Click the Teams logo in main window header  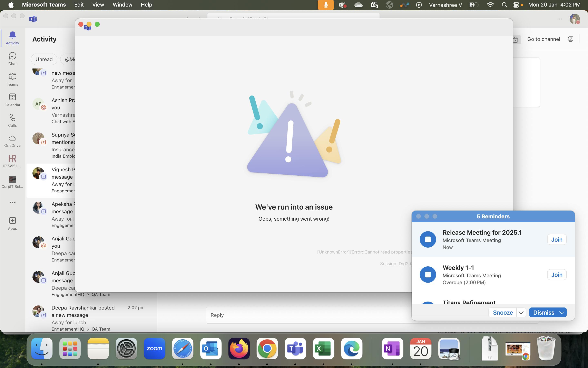[33, 19]
